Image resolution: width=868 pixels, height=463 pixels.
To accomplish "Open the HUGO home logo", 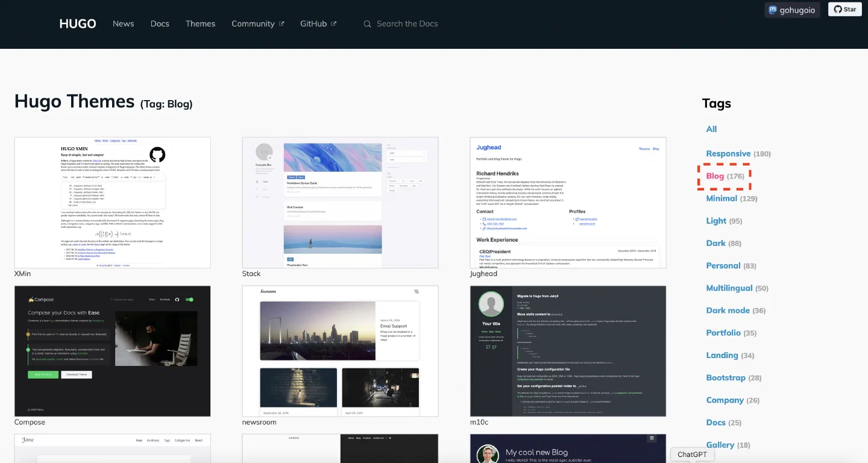I will click(x=78, y=24).
